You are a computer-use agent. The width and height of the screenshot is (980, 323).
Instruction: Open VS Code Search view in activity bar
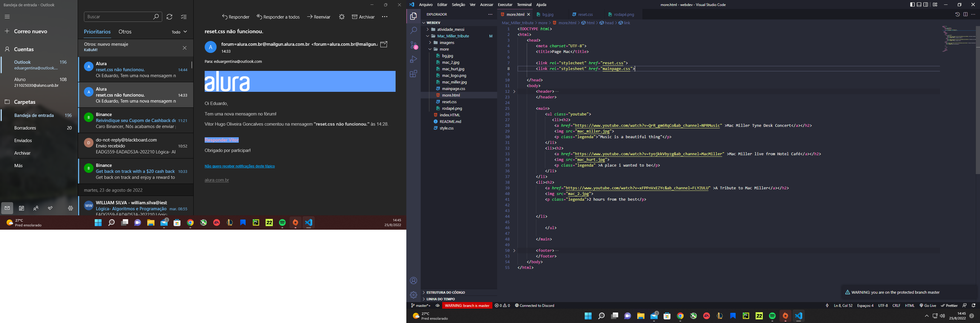point(414,30)
